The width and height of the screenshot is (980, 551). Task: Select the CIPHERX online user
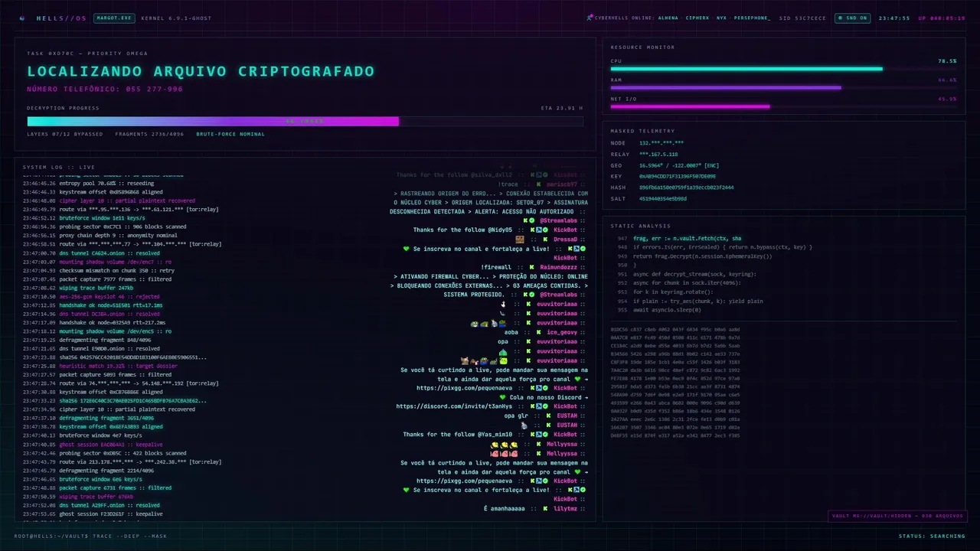point(697,18)
